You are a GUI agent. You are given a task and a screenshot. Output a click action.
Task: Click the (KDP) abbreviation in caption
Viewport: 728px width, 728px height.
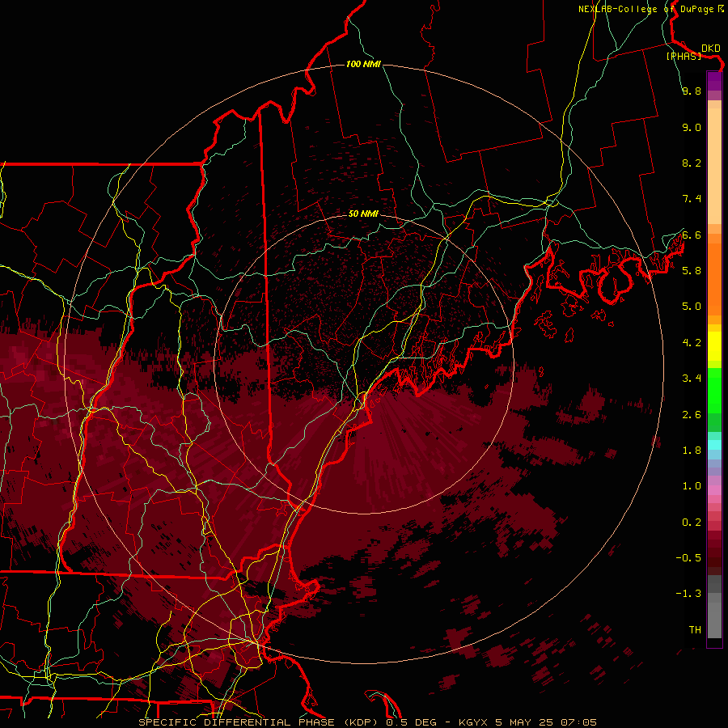[x=362, y=722]
